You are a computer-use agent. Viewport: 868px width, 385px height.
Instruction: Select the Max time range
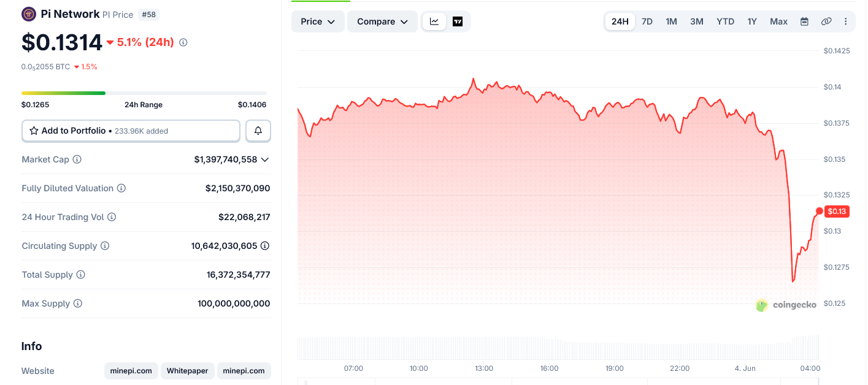pos(779,21)
